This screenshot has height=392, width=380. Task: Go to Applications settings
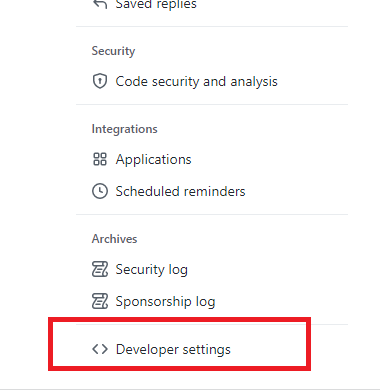click(153, 160)
